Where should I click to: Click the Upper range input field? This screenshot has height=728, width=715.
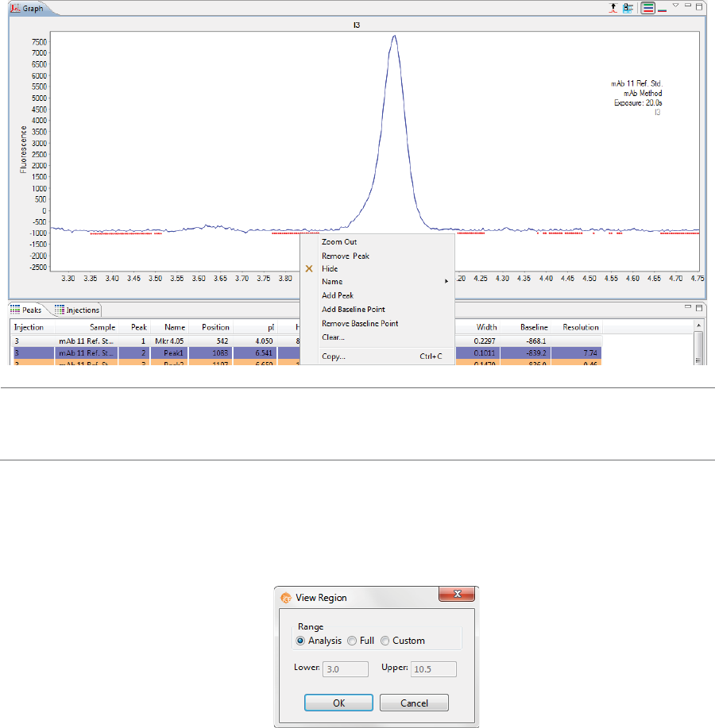pos(434,669)
